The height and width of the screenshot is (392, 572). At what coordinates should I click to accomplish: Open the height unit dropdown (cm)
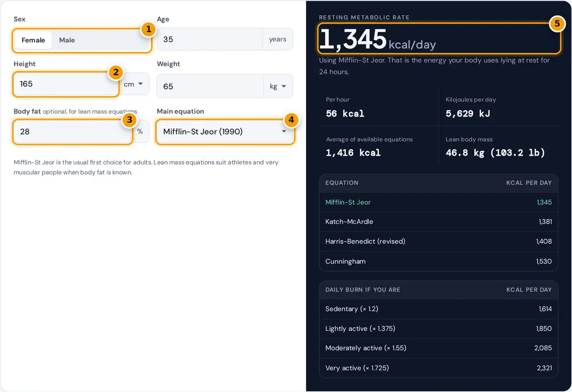pos(134,84)
